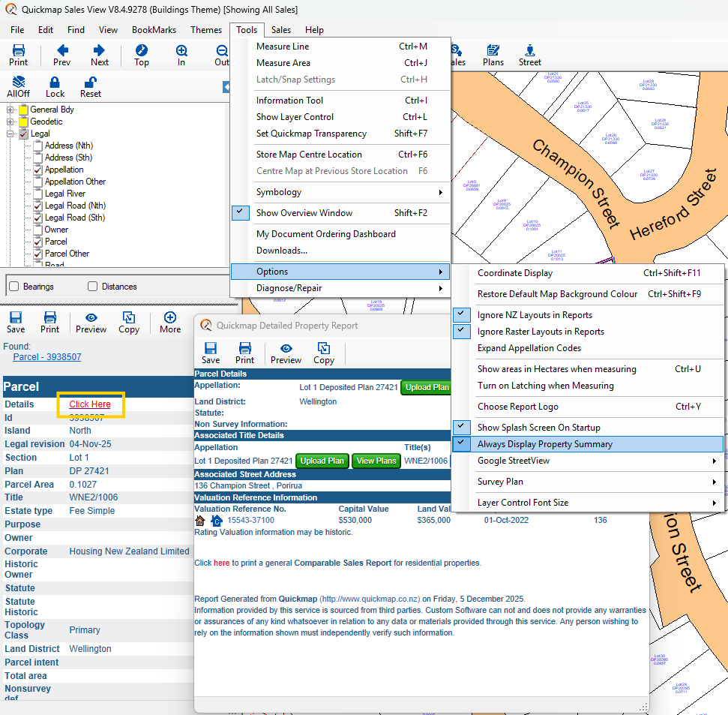The width and height of the screenshot is (728, 715).
Task: Open Plans from the main toolbar
Action: pos(493,51)
